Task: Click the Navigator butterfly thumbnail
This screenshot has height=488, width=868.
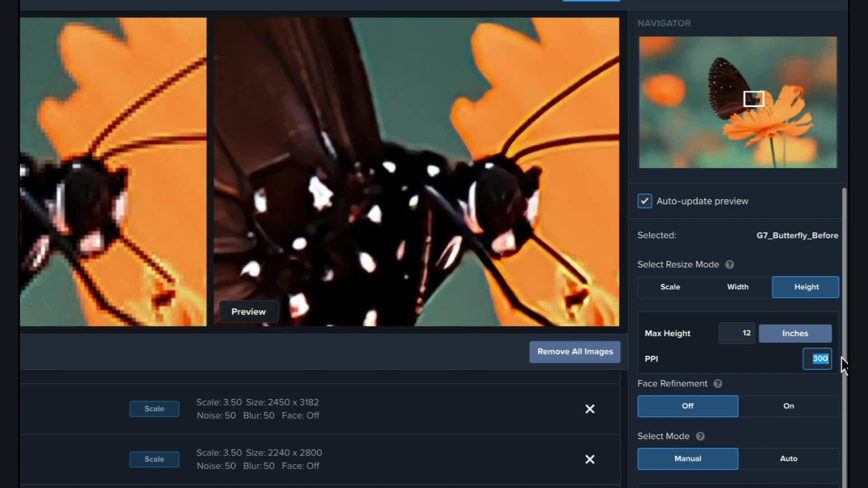Action: (737, 103)
